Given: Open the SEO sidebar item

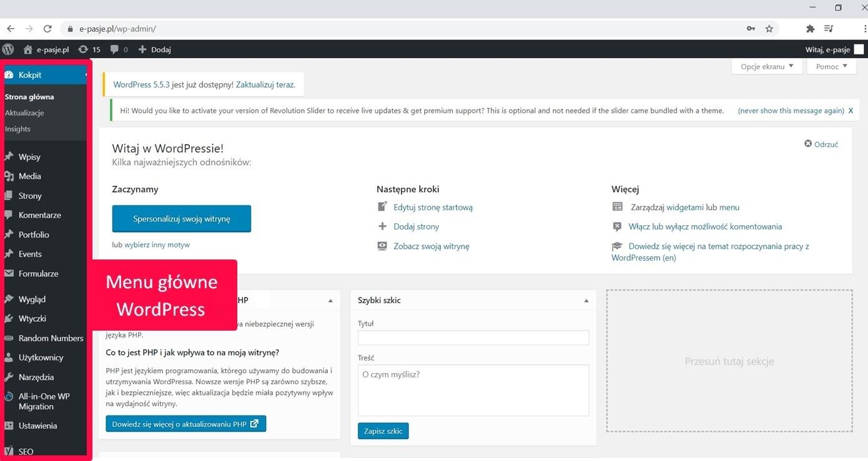Looking at the screenshot, I should pos(25,451).
